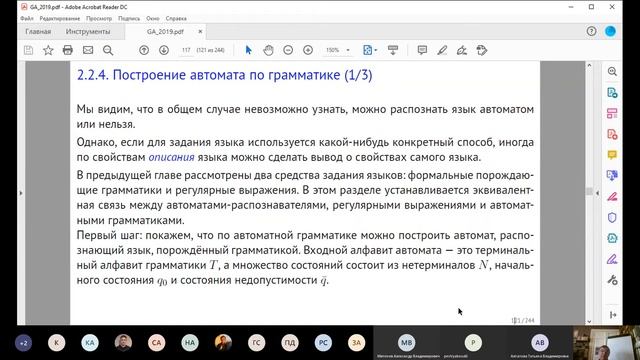This screenshot has width=640, height=360.
Task: Select the GA_2019.pdf document tab
Action: coord(165,31)
